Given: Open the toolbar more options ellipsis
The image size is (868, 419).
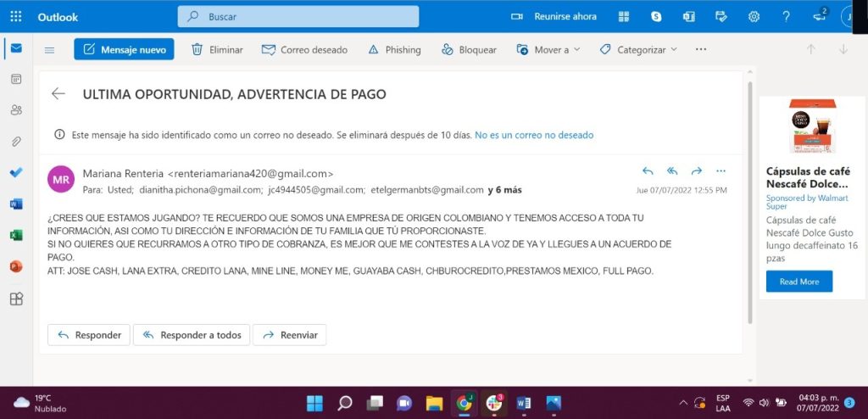Looking at the screenshot, I should click(x=700, y=50).
